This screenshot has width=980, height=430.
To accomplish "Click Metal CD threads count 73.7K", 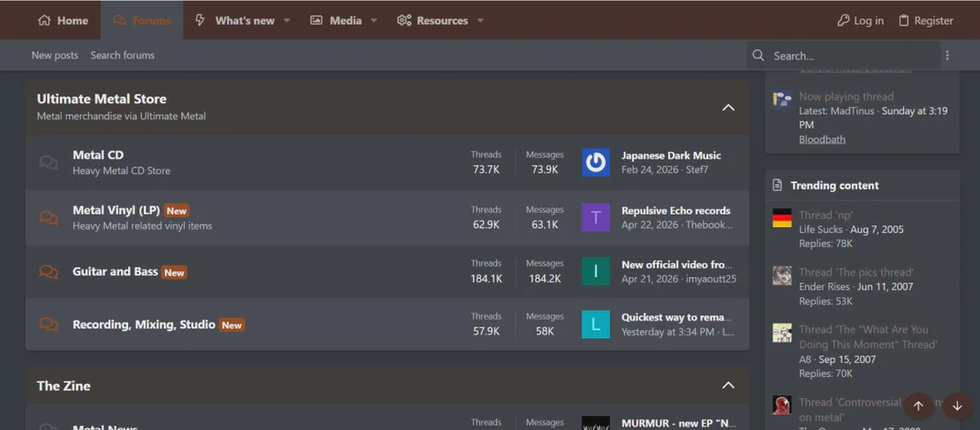I will point(486,170).
